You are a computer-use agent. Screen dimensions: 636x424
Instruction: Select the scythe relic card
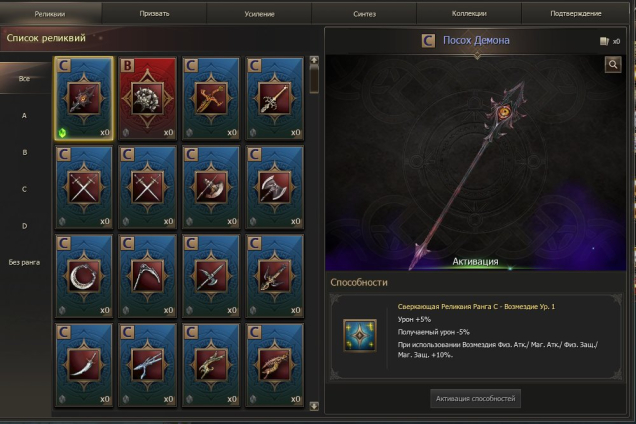click(x=148, y=276)
